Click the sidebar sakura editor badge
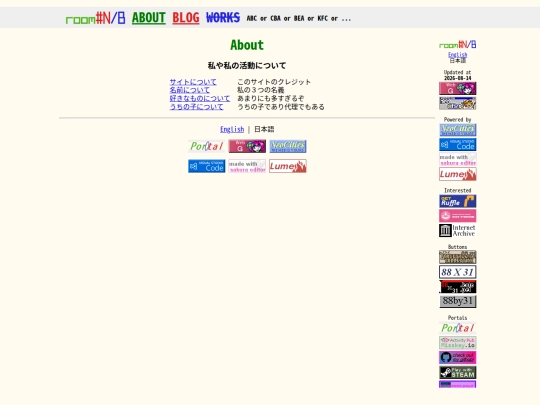Viewport: 540px width, 405px height. tap(458, 159)
